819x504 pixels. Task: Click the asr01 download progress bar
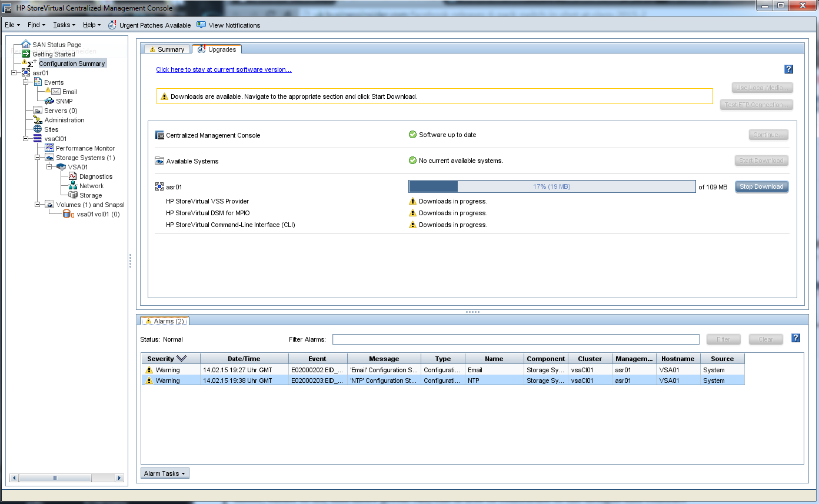pos(551,186)
